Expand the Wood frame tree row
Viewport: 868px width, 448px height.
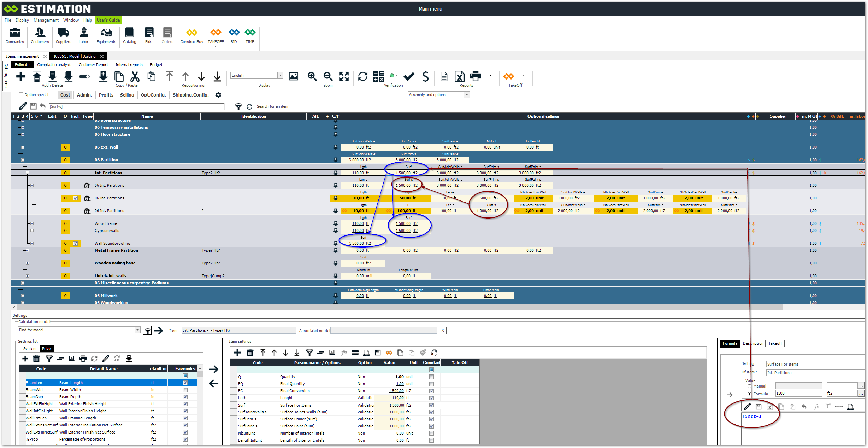pos(32,223)
